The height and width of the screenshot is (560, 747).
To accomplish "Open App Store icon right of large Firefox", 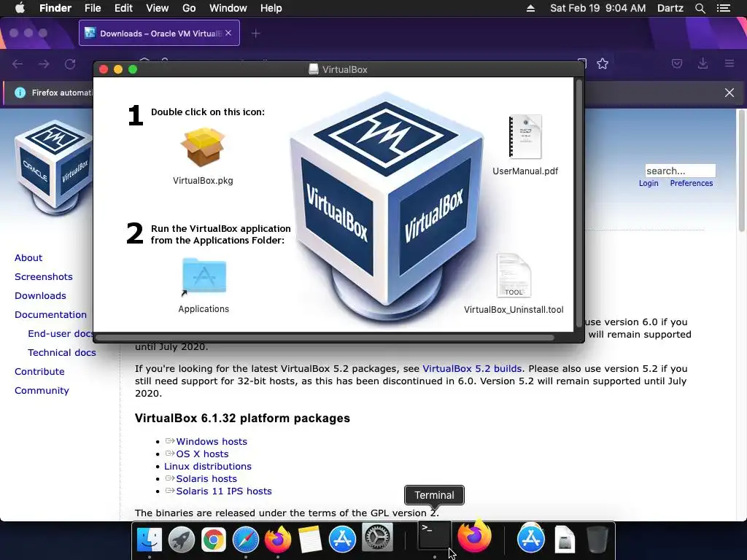I will click(x=531, y=538).
